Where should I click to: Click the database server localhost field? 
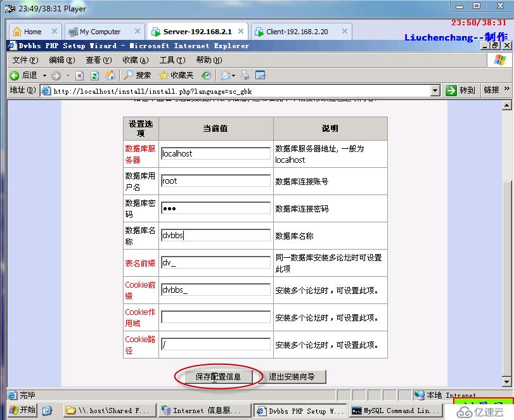pos(215,153)
